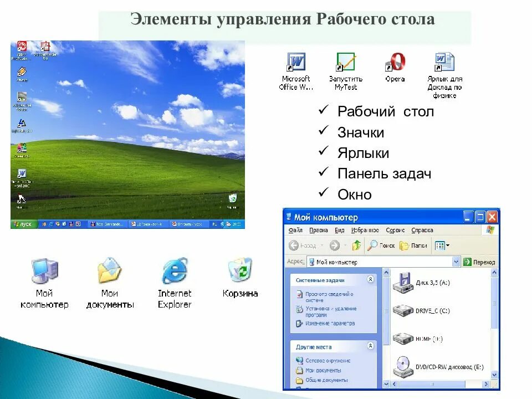Launch the Запустить MyTest shortcut

point(346,62)
